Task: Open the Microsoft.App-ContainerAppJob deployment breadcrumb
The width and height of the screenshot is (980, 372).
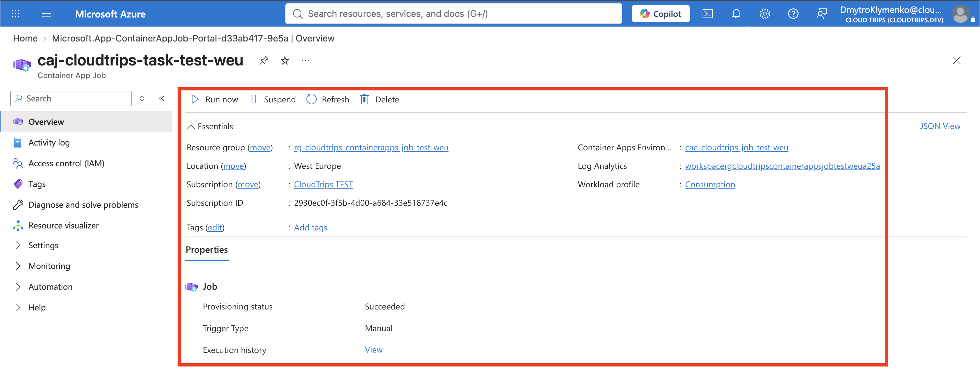Action: point(193,39)
